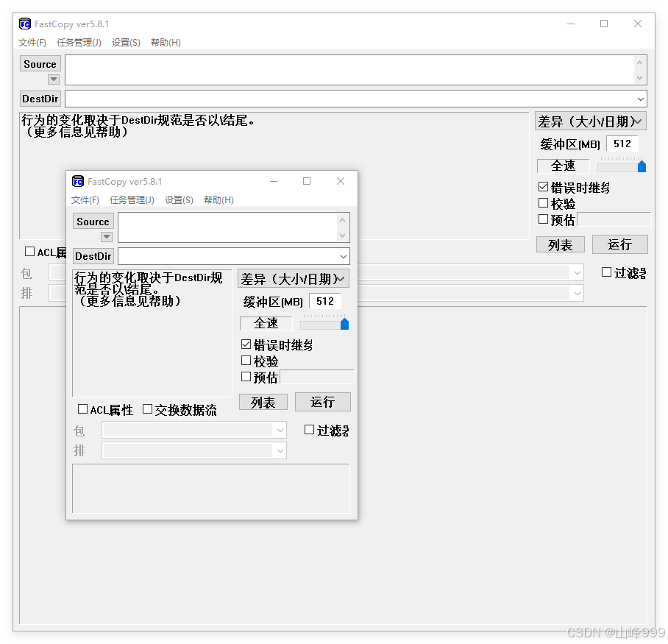
Task: Open source history arrow under Source, front window
Action: pyautogui.click(x=107, y=236)
